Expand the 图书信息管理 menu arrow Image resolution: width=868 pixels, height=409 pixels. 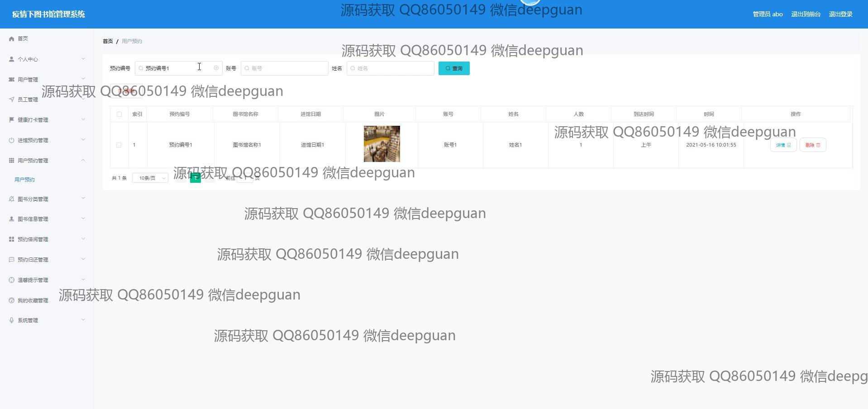83,219
